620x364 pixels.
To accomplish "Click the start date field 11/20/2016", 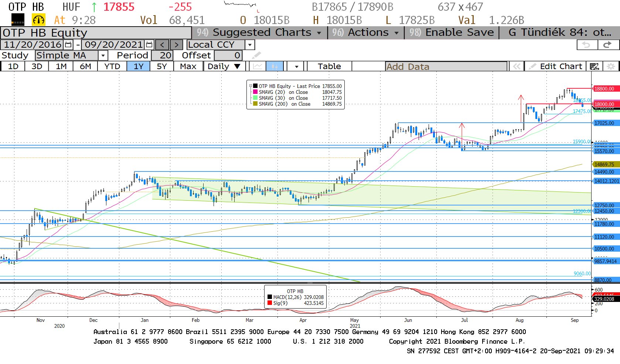I will pyautogui.click(x=32, y=45).
